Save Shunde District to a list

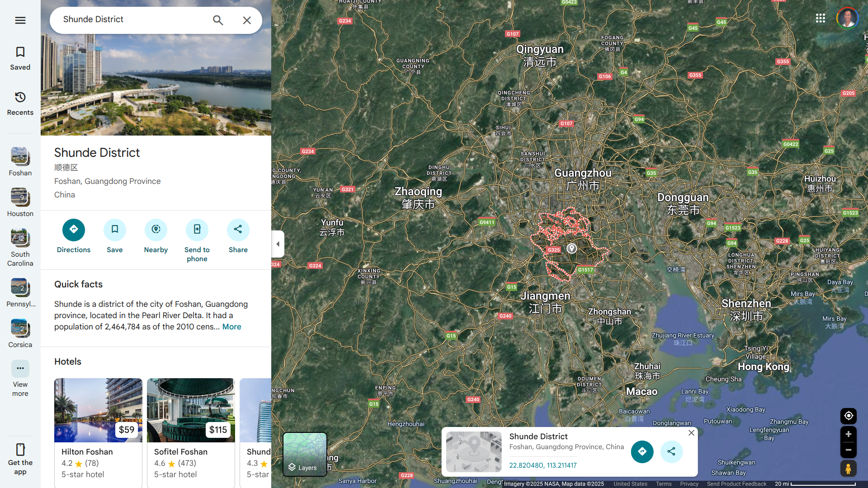click(x=114, y=230)
